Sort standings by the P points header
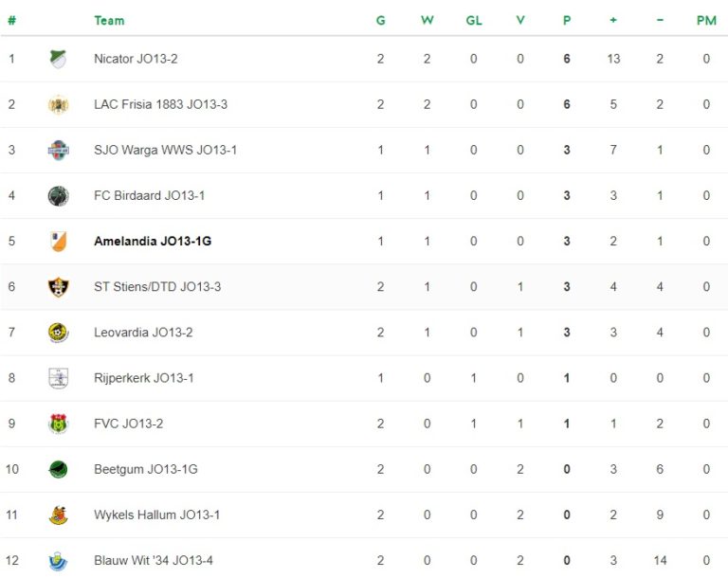Image resolution: width=728 pixels, height=578 pixels. pyautogui.click(x=567, y=20)
